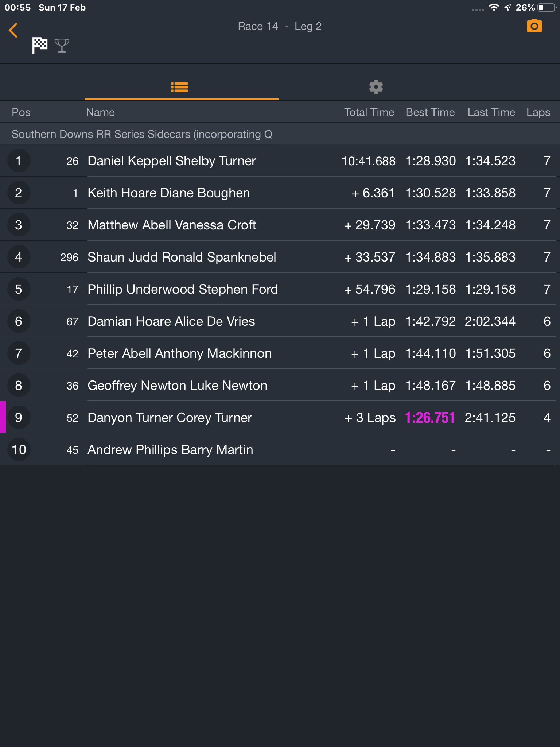
Task: Select the checkered flag icon
Action: [x=40, y=46]
